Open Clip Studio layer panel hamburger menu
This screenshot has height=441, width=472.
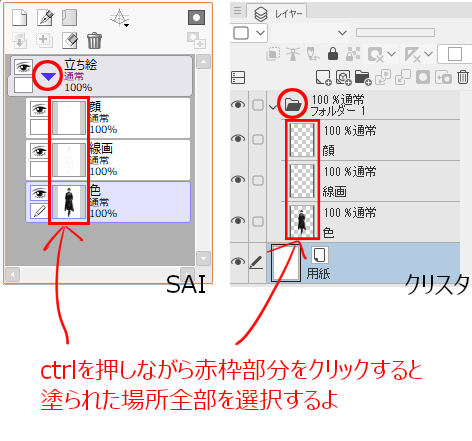(x=237, y=11)
